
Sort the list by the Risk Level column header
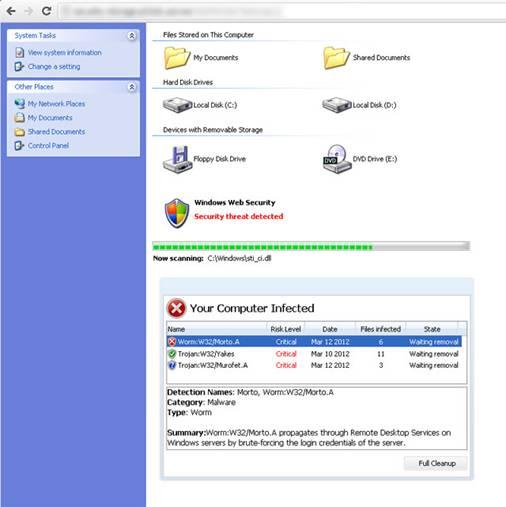click(x=286, y=329)
